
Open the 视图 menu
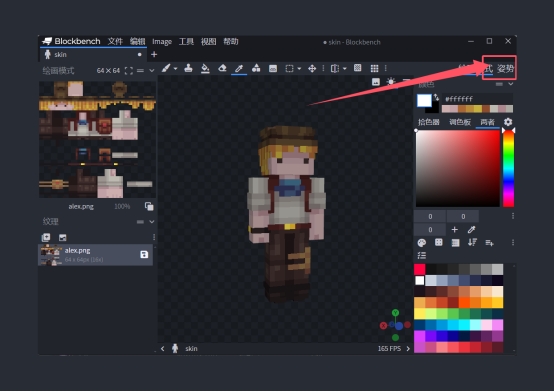click(x=208, y=42)
